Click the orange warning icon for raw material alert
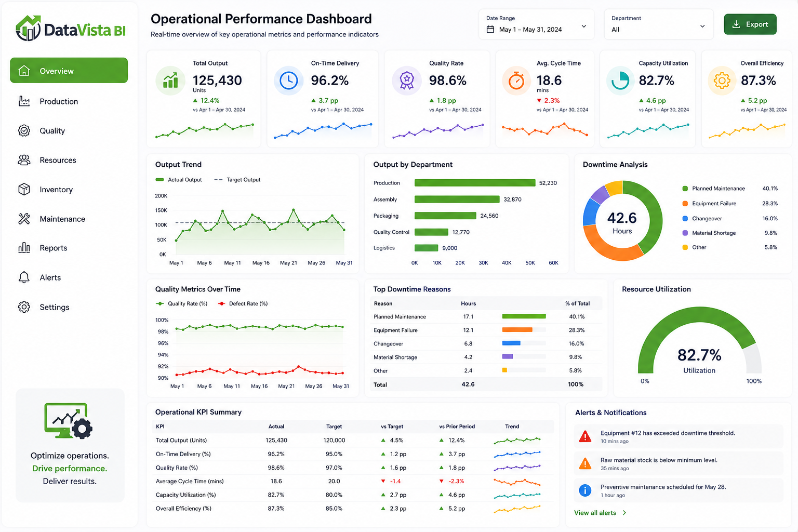Image resolution: width=798 pixels, height=532 pixels. [x=585, y=463]
